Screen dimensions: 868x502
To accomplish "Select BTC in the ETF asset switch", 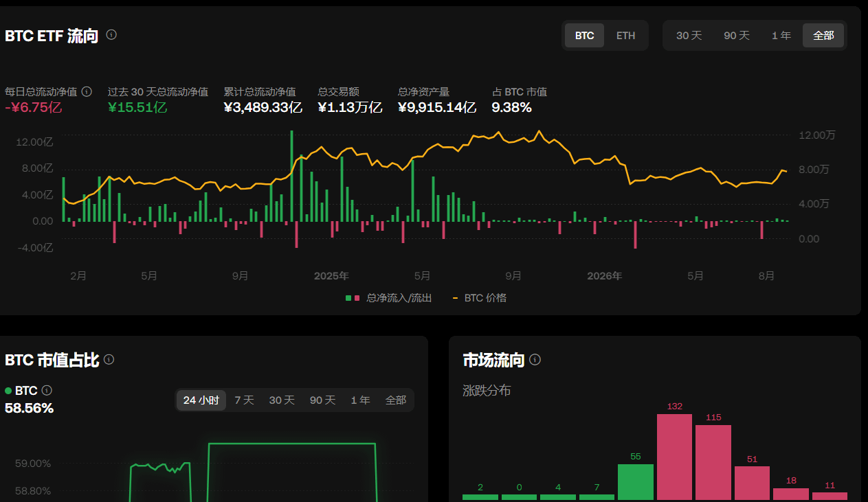I will pyautogui.click(x=585, y=36).
